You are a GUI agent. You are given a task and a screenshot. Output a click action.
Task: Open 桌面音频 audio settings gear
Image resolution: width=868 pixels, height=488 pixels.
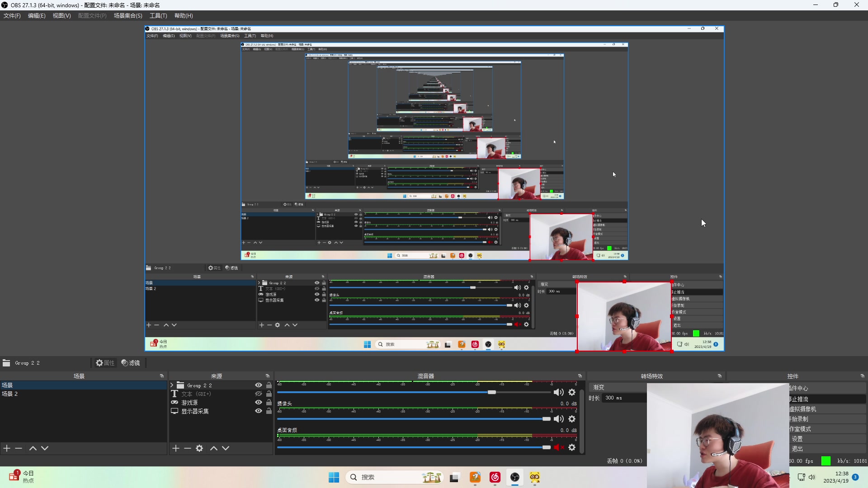click(572, 447)
